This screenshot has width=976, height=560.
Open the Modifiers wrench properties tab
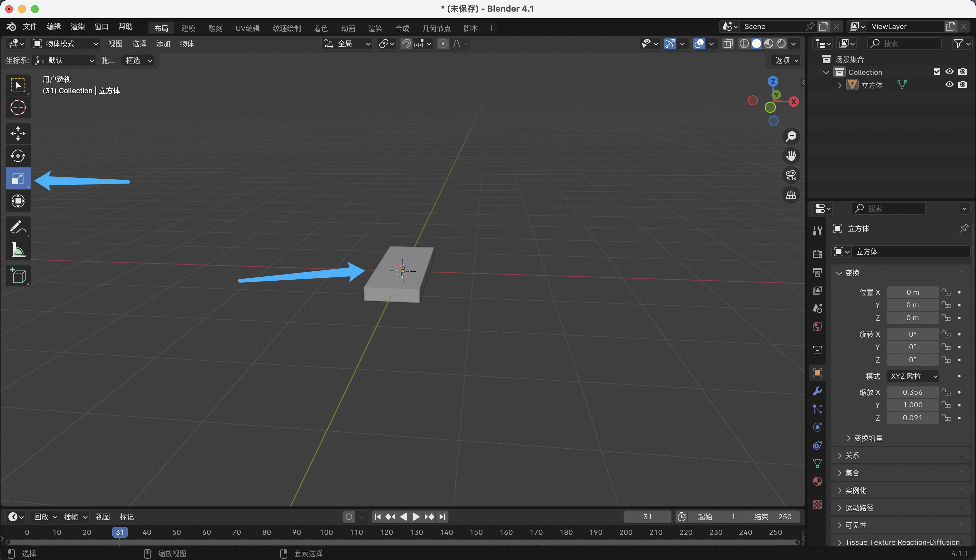pos(818,391)
